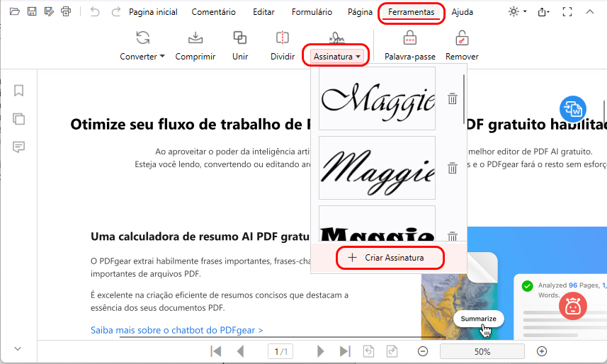The width and height of the screenshot is (607, 364).
Task: Click the Remover password icon
Action: [x=462, y=39]
